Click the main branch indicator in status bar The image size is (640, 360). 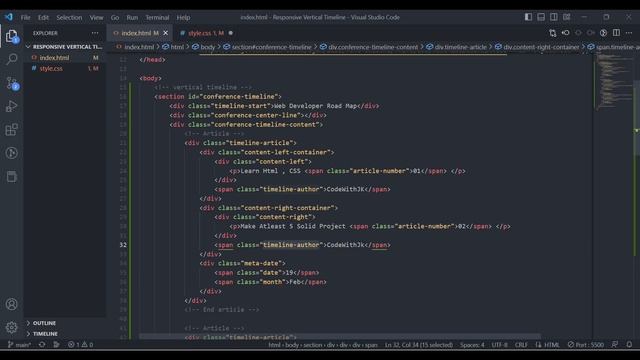(x=20, y=344)
